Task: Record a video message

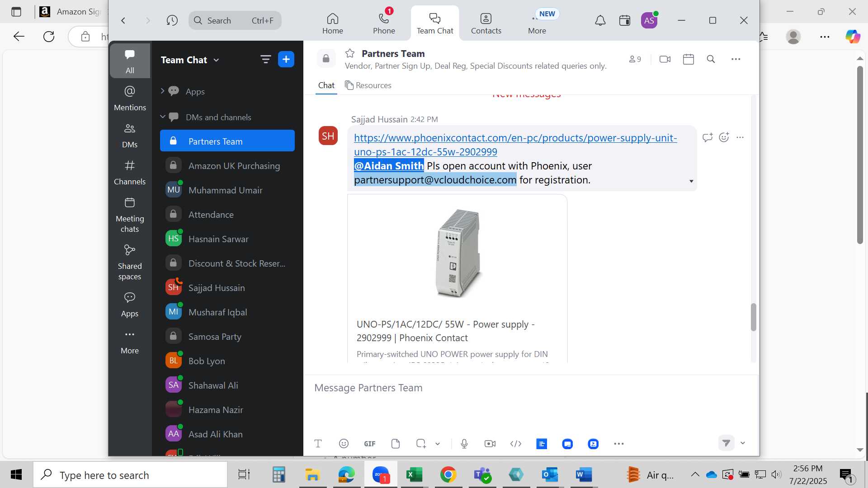Action: (490, 444)
